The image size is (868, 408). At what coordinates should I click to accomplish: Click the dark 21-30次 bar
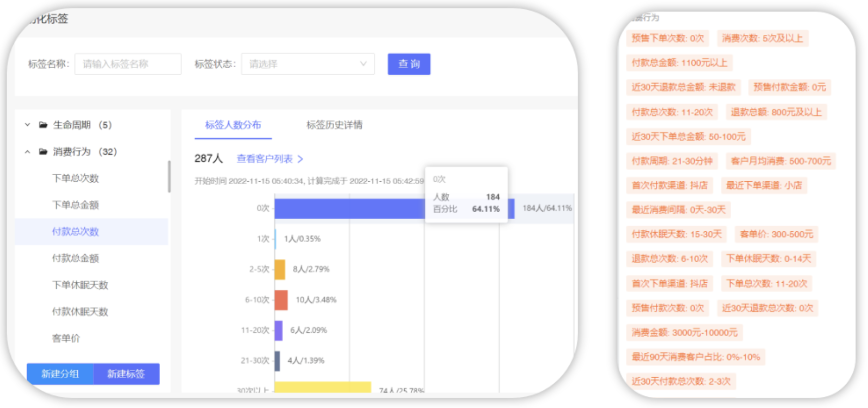277,361
